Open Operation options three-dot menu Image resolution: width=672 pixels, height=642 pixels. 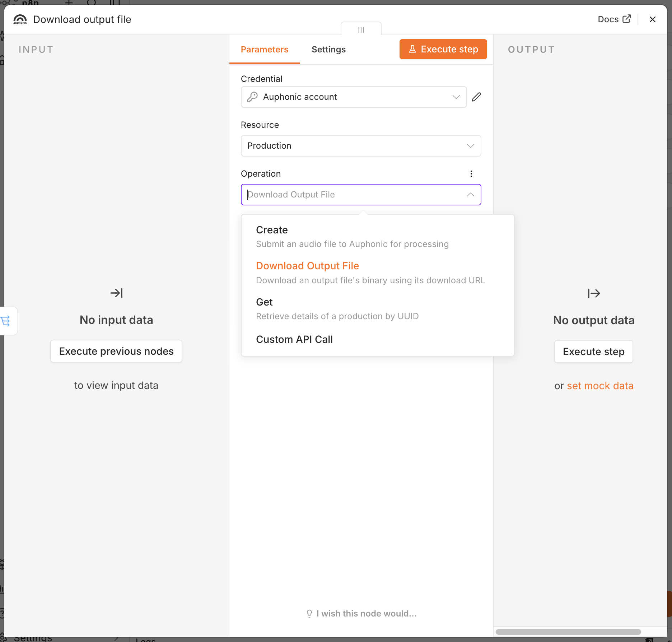click(x=471, y=174)
